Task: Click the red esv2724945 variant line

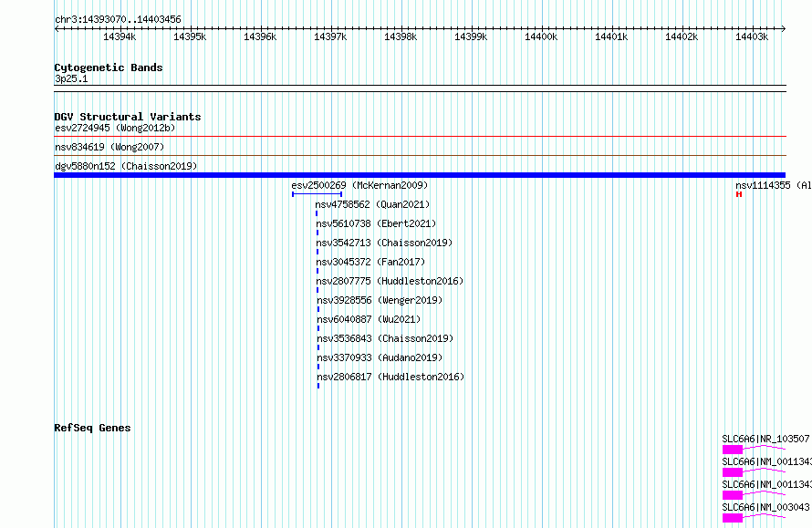Action: (420, 137)
